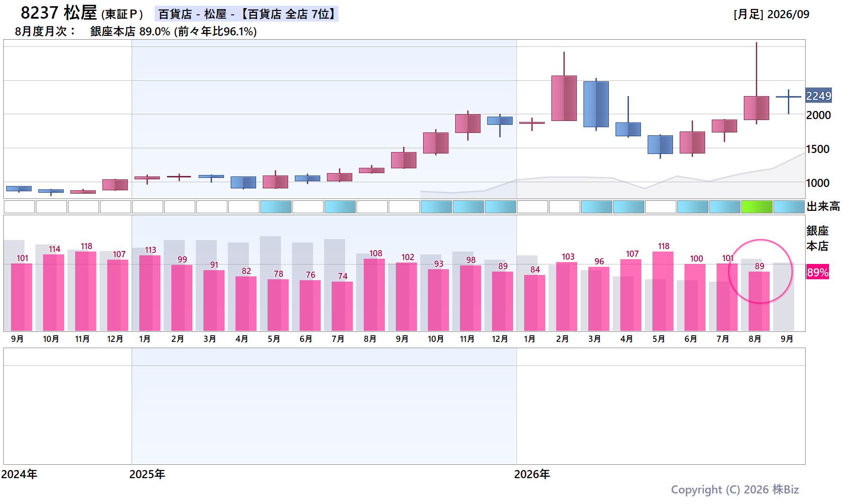
Task: Click the bar value '82'
Action: 247,271
